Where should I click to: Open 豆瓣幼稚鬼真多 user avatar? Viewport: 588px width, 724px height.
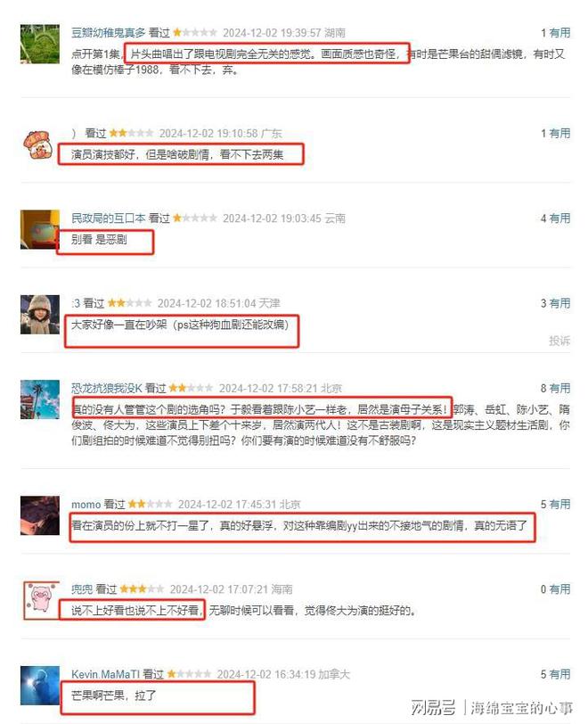tap(40, 44)
